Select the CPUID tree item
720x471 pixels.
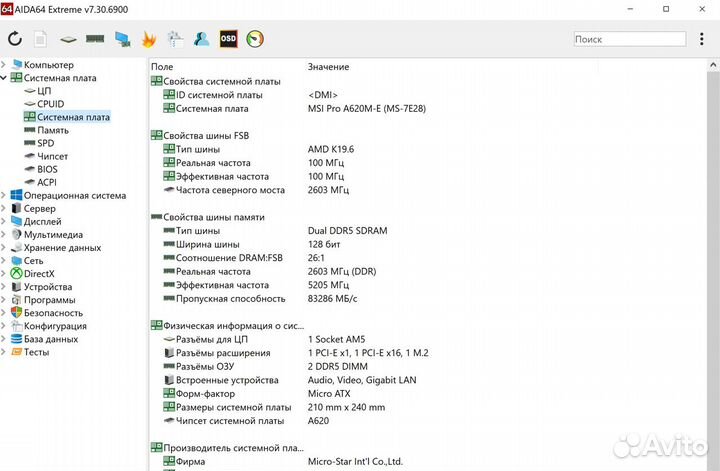51,104
